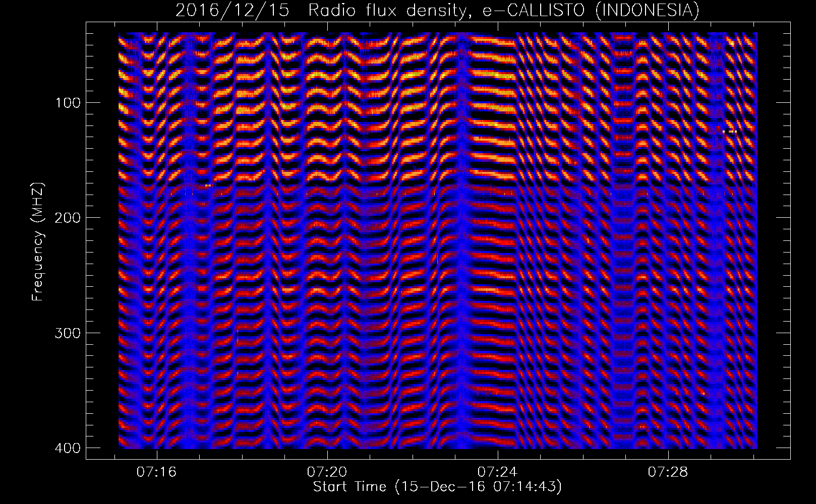This screenshot has width=816, height=504.
Task: Click the "400" frequency tick label
Action: pos(67,448)
